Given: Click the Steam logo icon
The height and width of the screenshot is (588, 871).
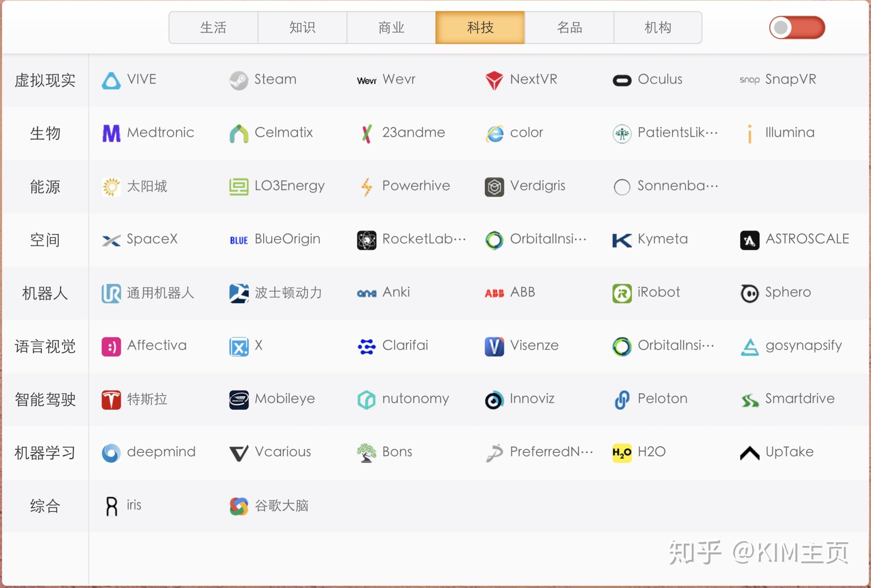Looking at the screenshot, I should tap(238, 81).
